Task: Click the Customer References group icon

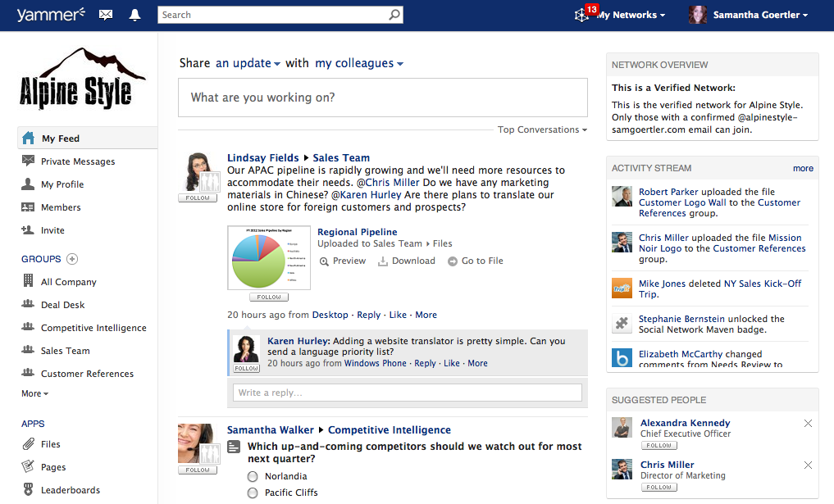Action: 28,372
